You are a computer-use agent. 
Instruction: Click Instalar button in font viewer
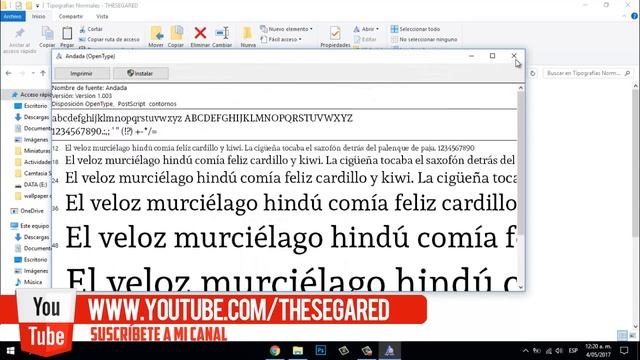point(140,73)
